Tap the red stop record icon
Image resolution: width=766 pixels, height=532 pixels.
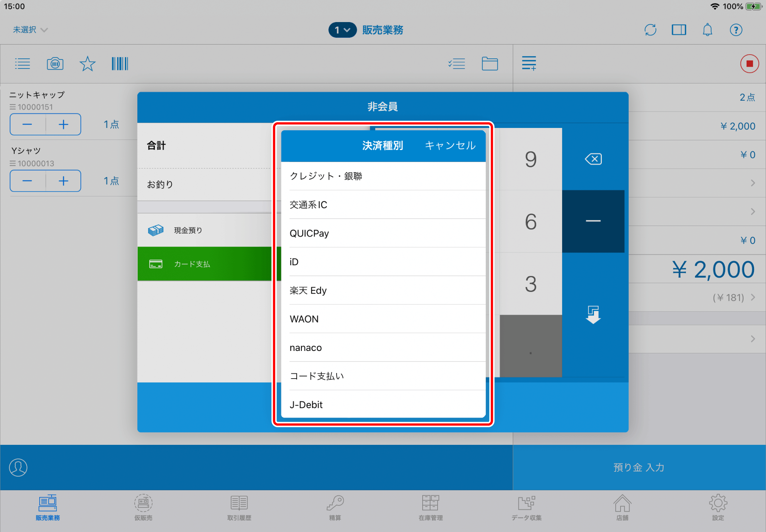(x=749, y=64)
